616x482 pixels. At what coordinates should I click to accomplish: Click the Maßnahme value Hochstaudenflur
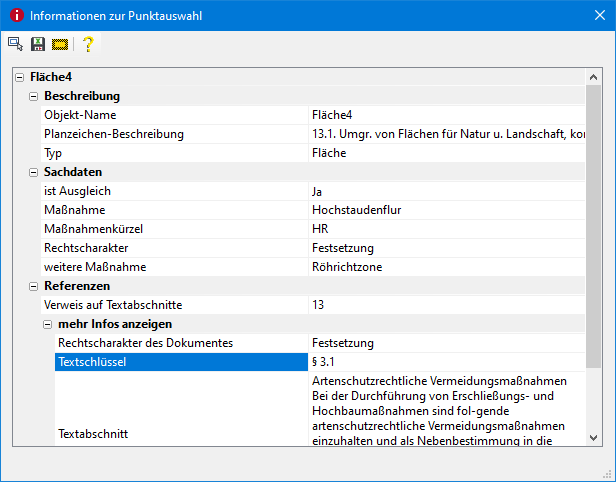pos(356,210)
